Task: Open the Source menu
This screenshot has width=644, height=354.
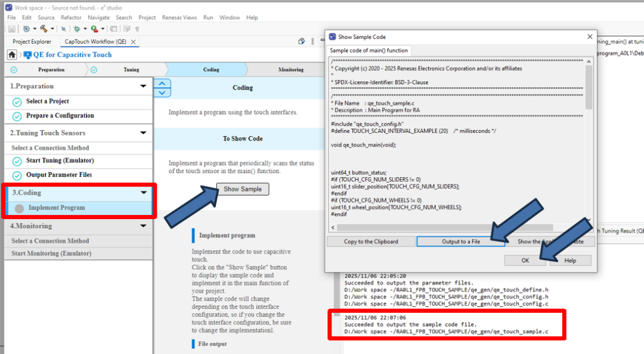Action: pos(46,17)
